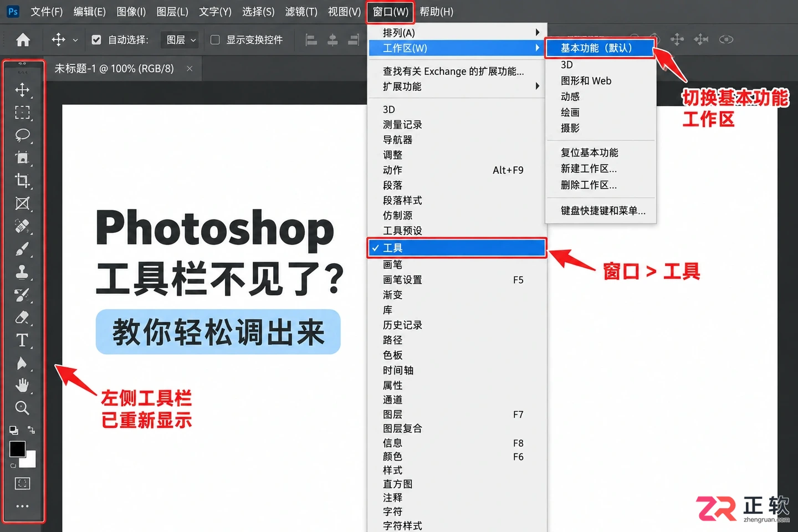Image resolution: width=798 pixels, height=532 pixels.
Task: Open the 色板 panel entry
Action: (458, 355)
